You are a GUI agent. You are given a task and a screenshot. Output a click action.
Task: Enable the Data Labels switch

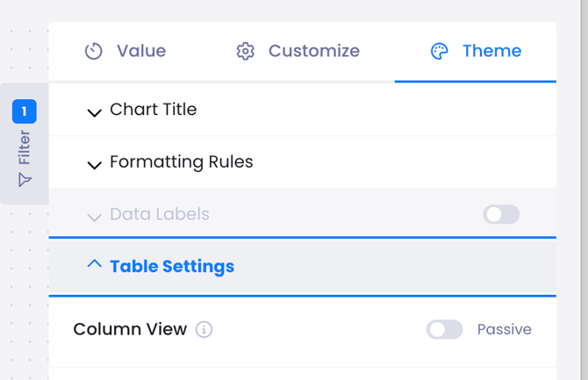click(501, 215)
